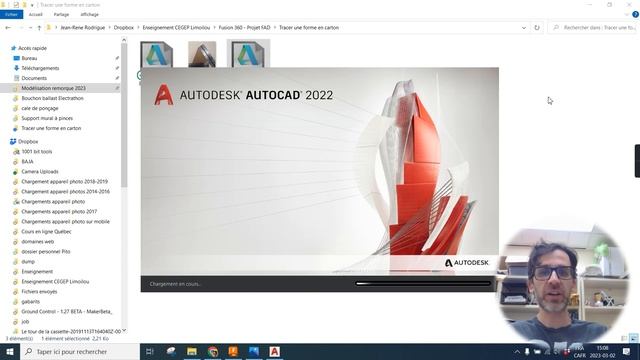Open AutoCAD red A taskbar icon
Image resolution: width=640 pixels, height=360 pixels.
[x=274, y=351]
